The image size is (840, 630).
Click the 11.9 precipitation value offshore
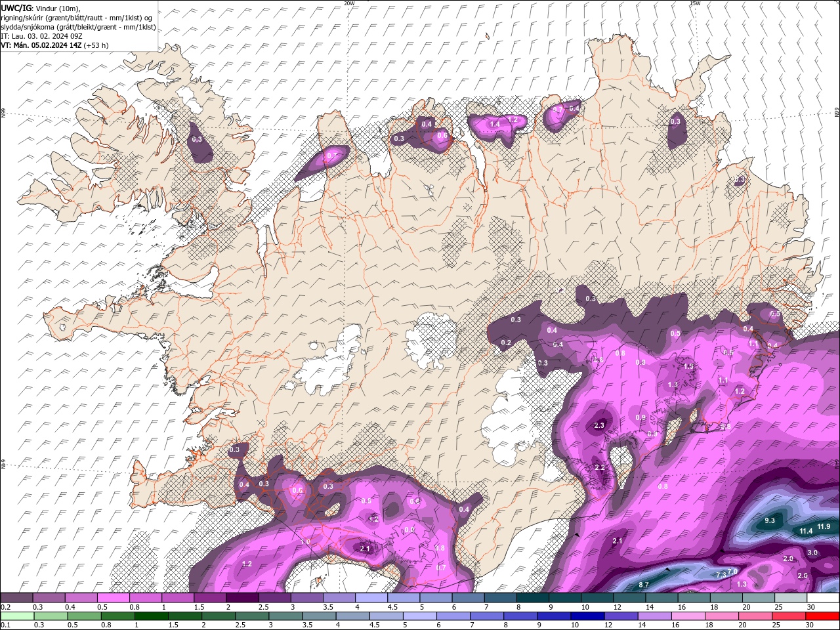pyautogui.click(x=824, y=526)
